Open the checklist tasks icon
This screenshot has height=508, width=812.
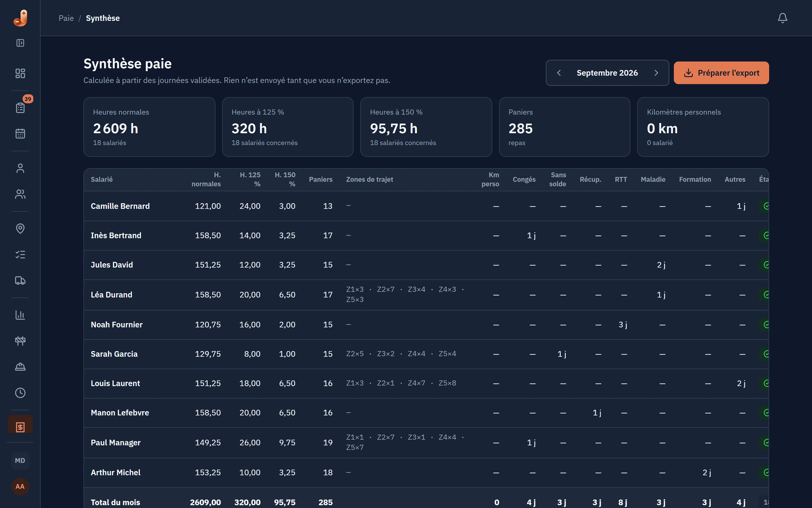click(x=21, y=255)
